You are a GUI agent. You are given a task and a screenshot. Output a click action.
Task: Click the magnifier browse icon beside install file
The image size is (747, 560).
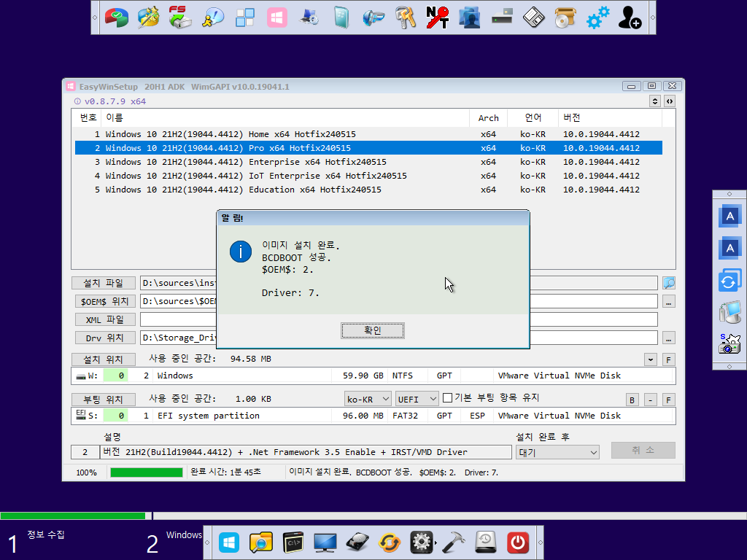coord(669,284)
